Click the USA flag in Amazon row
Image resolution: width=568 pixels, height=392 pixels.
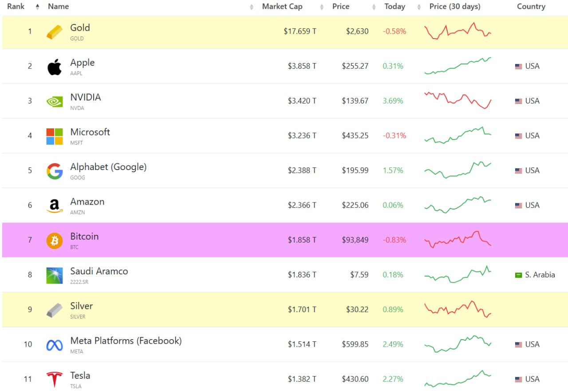pyautogui.click(x=518, y=206)
